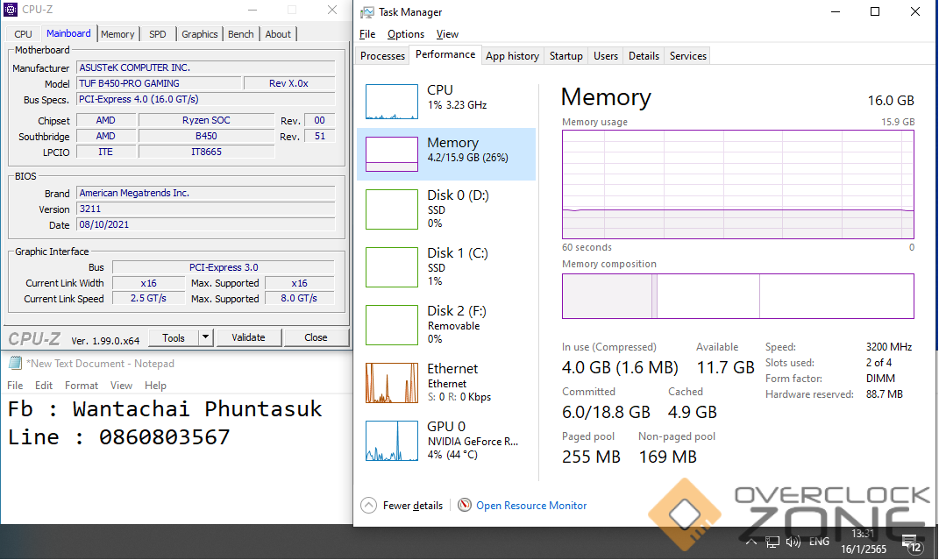The image size is (939, 560).
Task: Open the taskbar network icon
Action: point(772,542)
